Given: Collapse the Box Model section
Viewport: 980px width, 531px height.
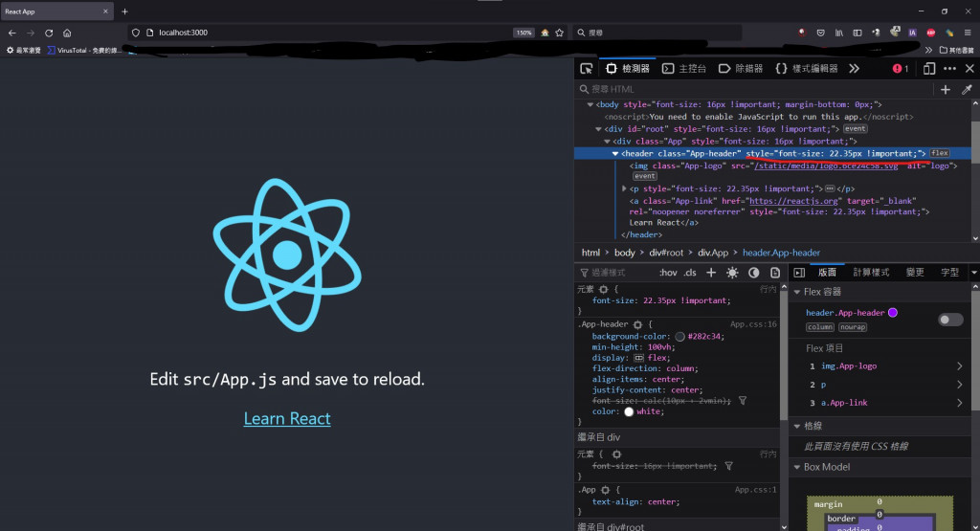Looking at the screenshot, I should coord(797,467).
